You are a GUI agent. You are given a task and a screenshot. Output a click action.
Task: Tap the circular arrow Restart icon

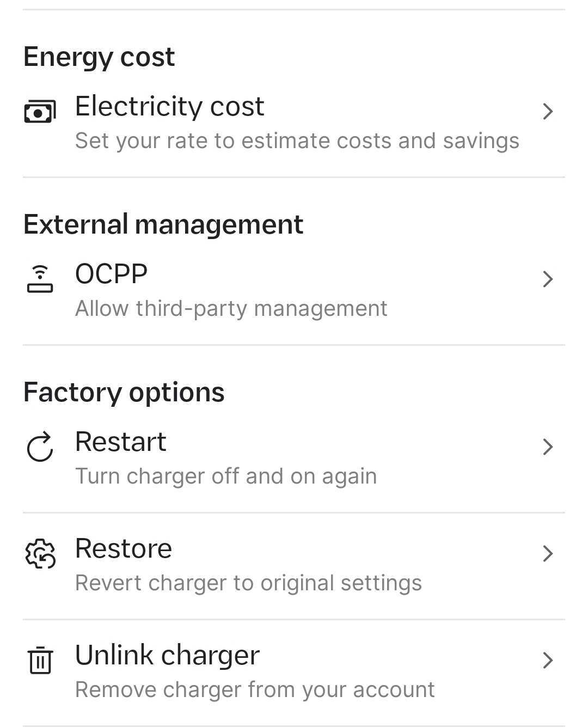pyautogui.click(x=40, y=447)
